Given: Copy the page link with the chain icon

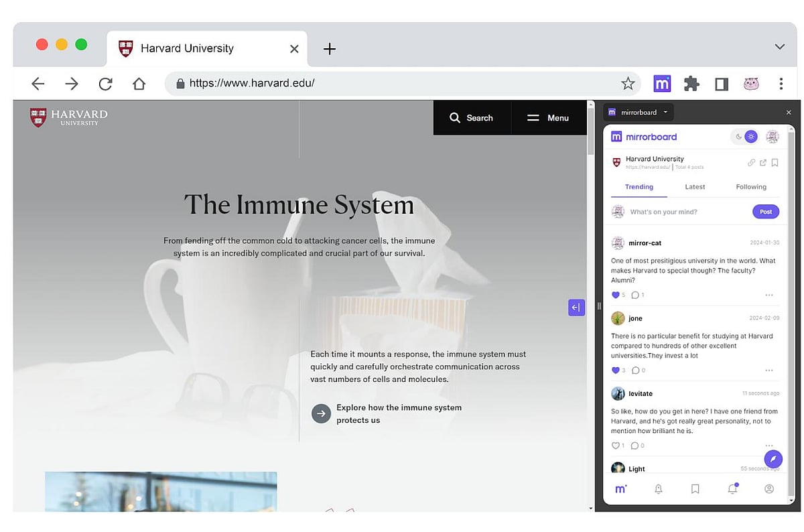Looking at the screenshot, I should 751,163.
